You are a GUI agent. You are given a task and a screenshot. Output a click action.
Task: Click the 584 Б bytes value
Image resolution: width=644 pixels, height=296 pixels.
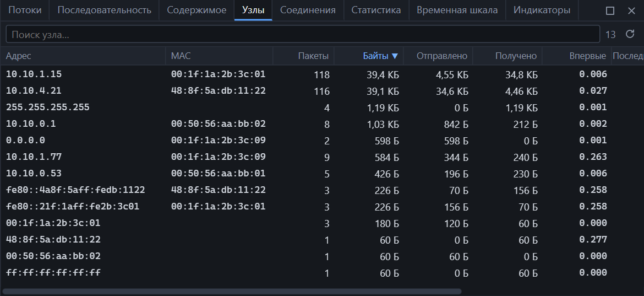point(387,157)
